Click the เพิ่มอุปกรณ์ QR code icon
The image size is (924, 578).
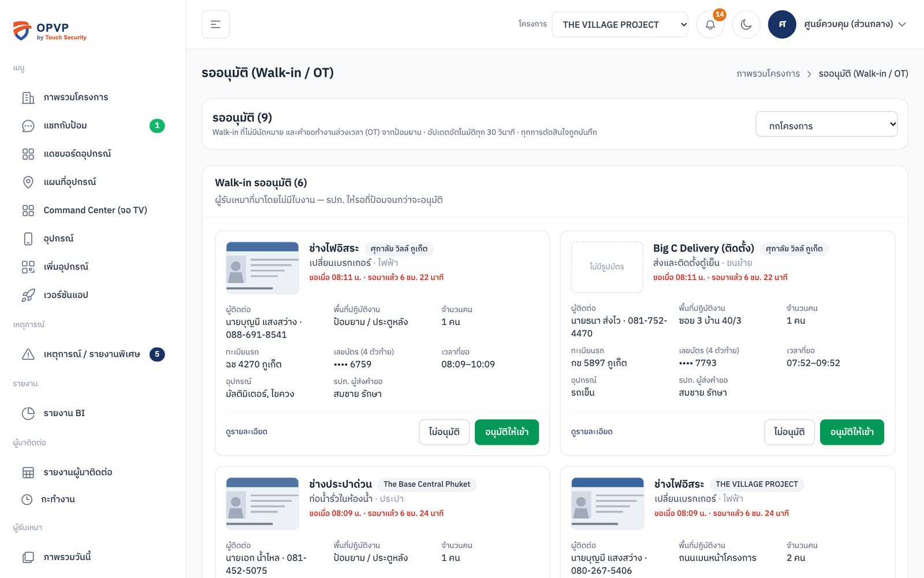pyautogui.click(x=28, y=267)
